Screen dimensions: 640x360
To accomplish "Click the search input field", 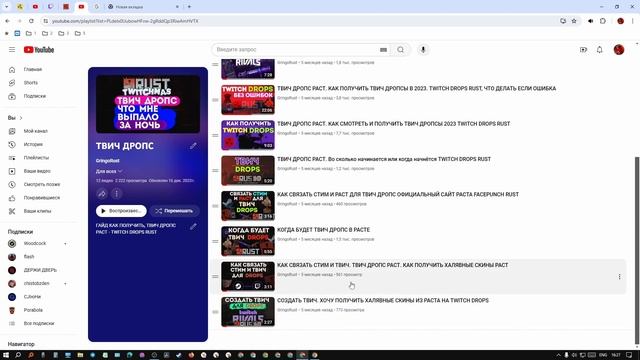I will click(x=296, y=49).
